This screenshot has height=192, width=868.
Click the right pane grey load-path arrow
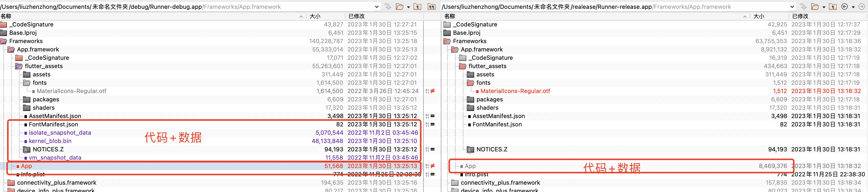804,6
